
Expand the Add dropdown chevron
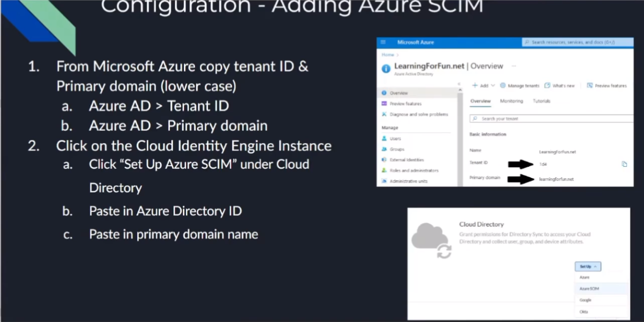pos(493,85)
